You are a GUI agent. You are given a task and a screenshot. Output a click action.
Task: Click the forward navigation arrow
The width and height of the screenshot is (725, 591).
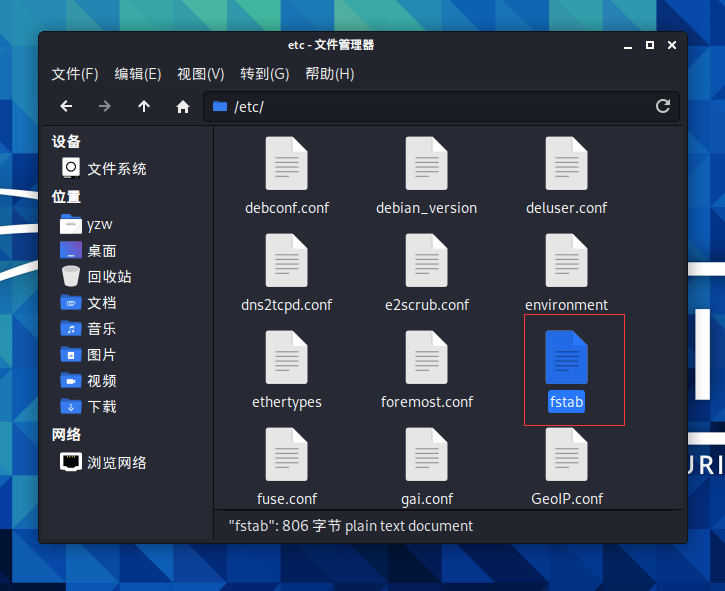[105, 106]
